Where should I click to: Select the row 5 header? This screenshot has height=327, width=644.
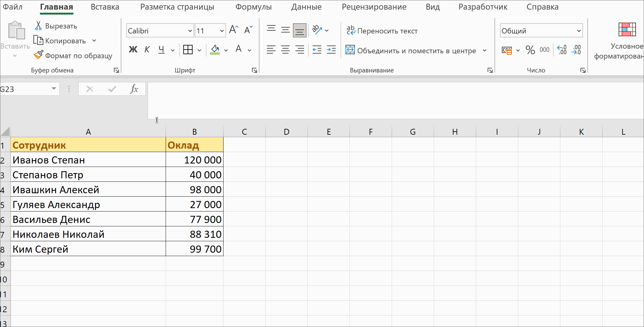pyautogui.click(x=5, y=204)
